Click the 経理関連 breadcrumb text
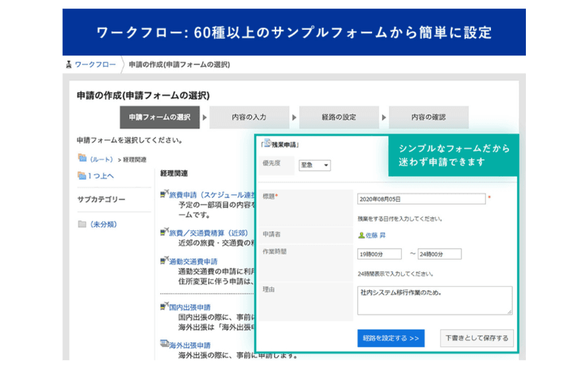This screenshot has width=588, height=370. 135,160
